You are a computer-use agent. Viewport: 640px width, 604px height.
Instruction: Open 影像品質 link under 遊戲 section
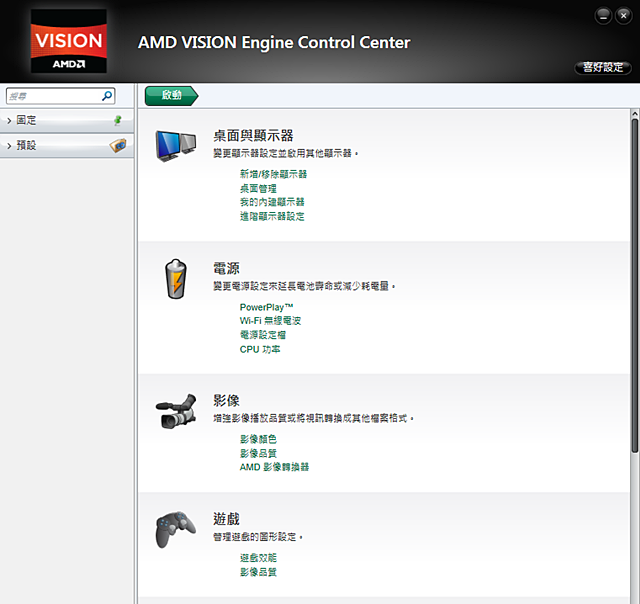258,572
